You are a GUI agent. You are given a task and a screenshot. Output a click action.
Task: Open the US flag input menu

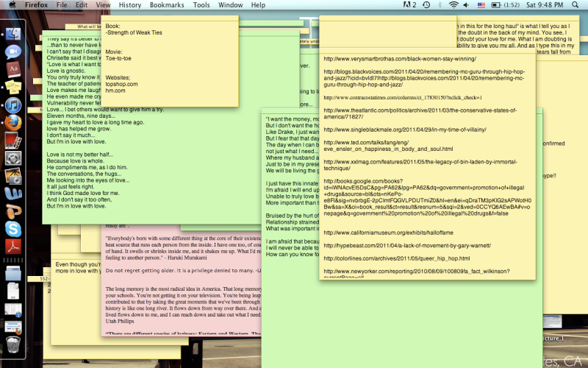coord(481,5)
